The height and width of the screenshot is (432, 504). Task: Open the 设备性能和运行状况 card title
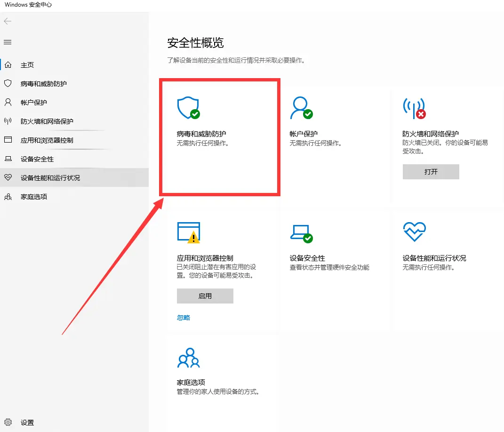pyautogui.click(x=434, y=258)
